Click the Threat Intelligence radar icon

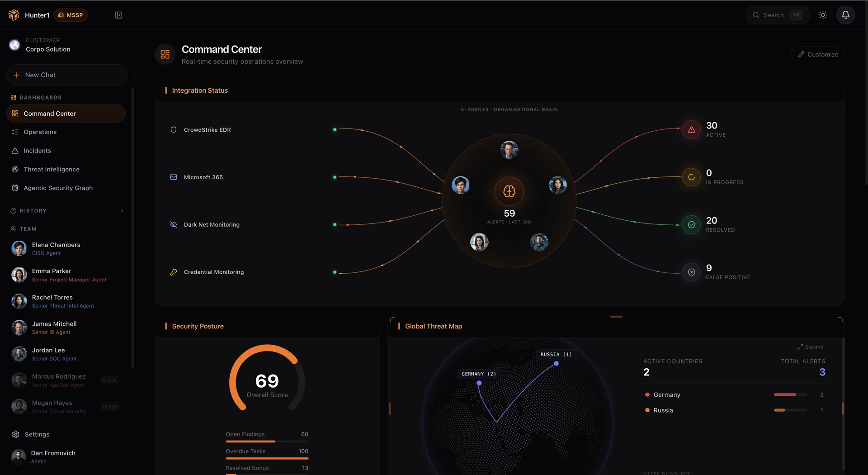(15, 169)
